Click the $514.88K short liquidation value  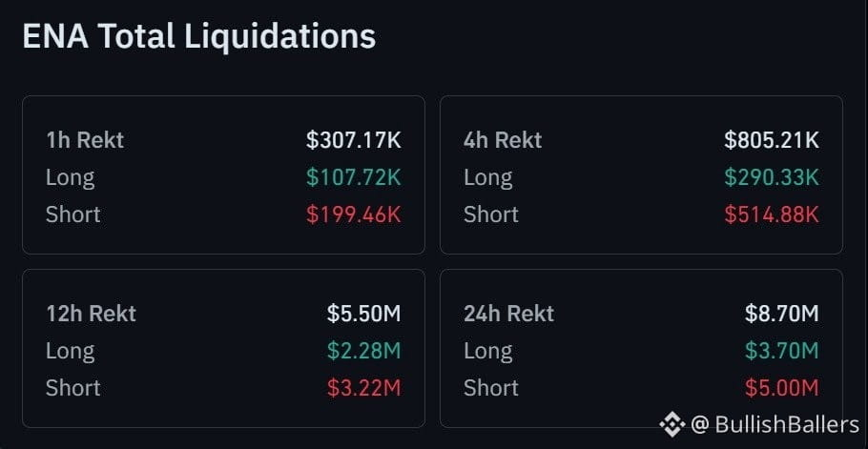coord(772,214)
